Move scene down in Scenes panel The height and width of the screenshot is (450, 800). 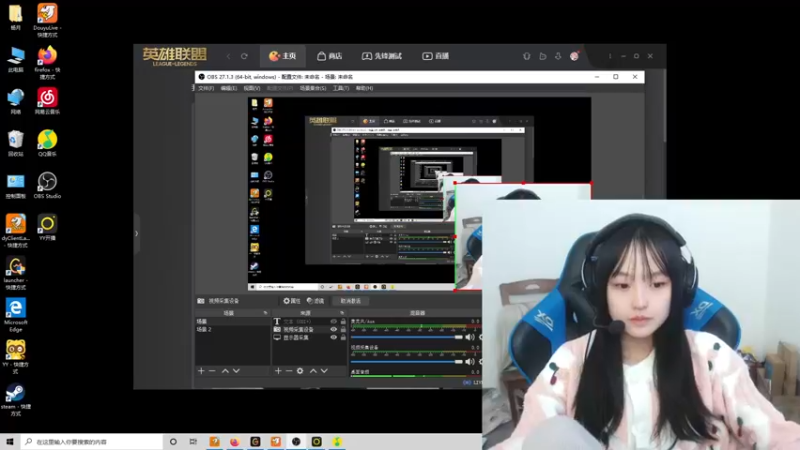point(236,371)
